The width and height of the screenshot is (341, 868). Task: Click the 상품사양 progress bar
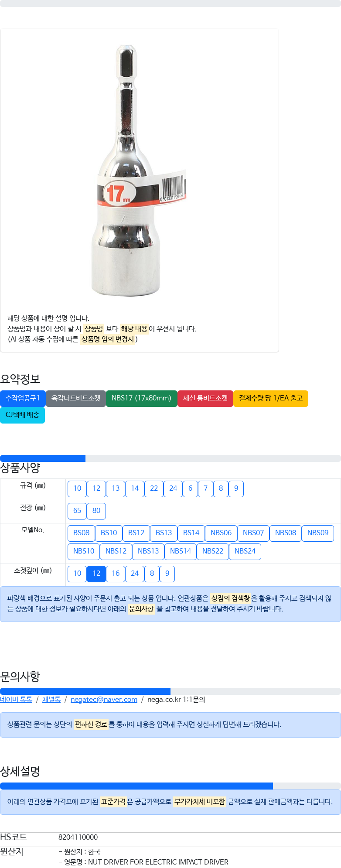coord(170,458)
